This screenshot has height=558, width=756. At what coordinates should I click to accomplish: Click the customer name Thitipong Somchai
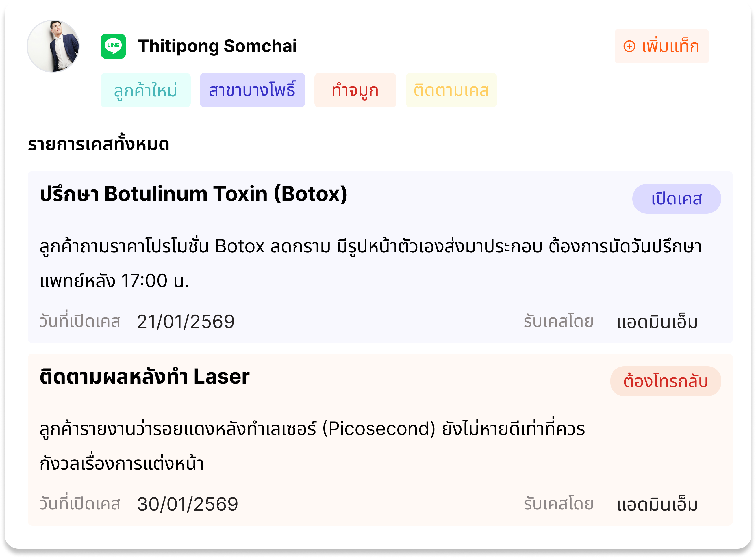tap(217, 46)
